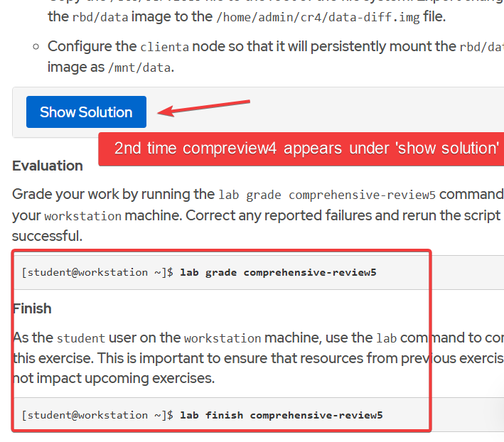
Task: Click the inline lab code word before 'command'
Action: pyautogui.click(x=386, y=338)
